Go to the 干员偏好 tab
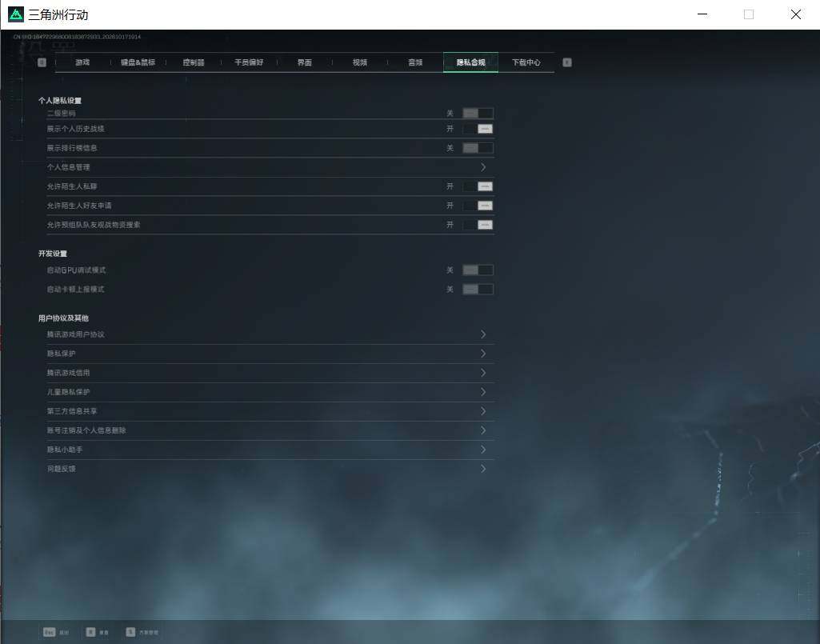 coord(249,62)
